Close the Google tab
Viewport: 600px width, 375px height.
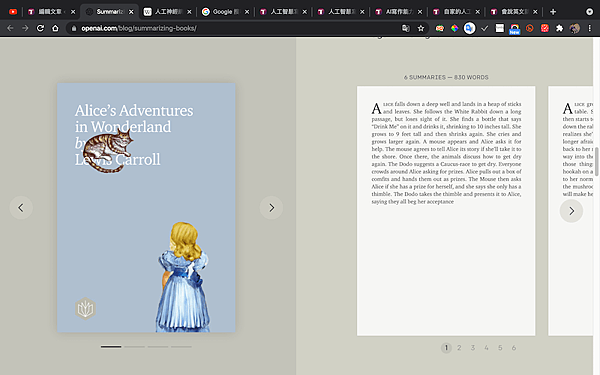pos(247,12)
